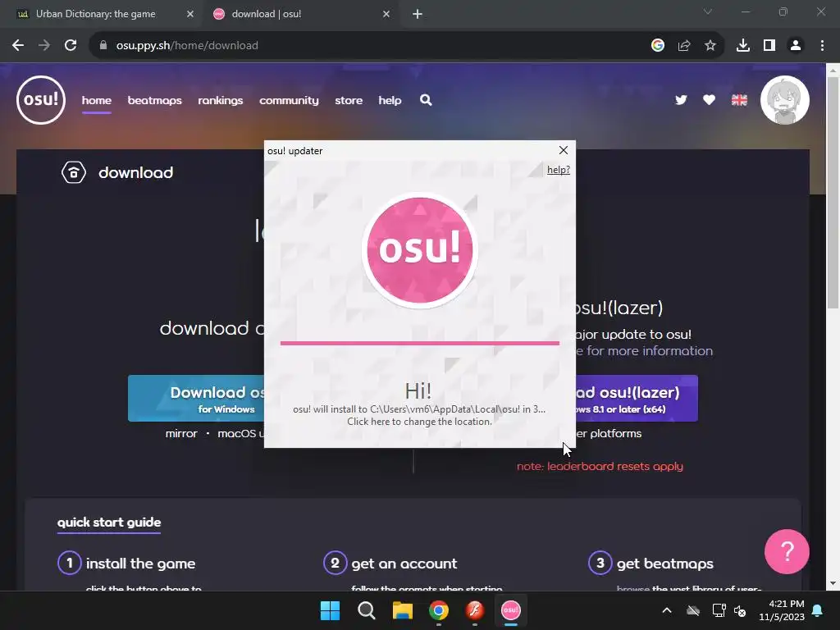Screen dimensions: 840x630
Task: Open the Windows Start menu
Action: (x=330, y=610)
